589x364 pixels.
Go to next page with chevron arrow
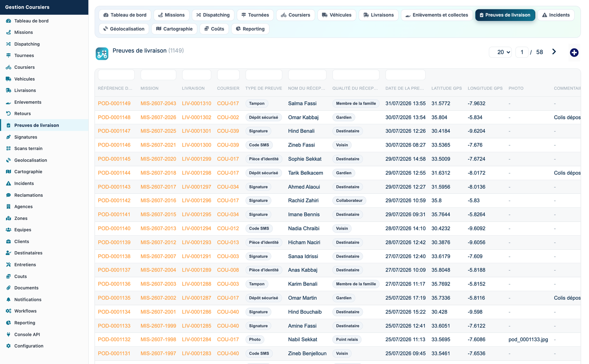[x=554, y=52]
